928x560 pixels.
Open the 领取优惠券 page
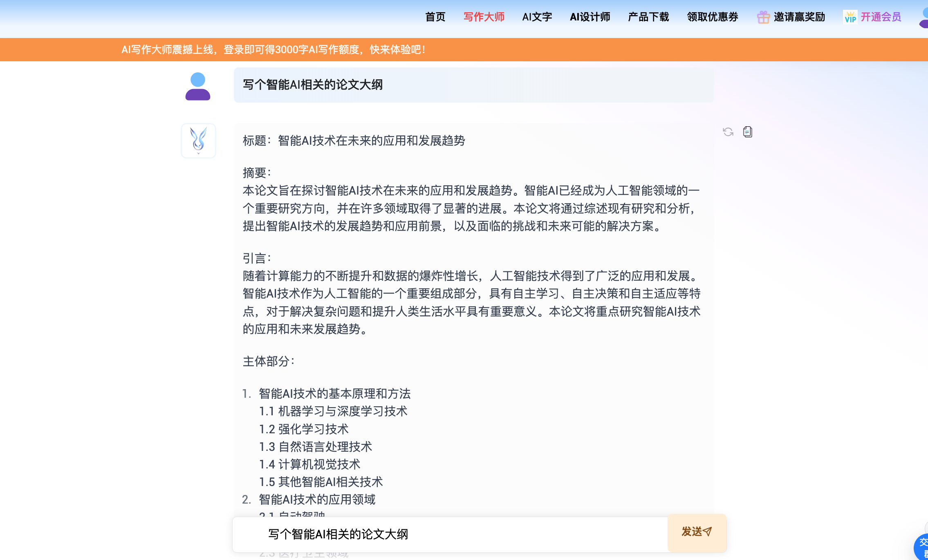click(x=713, y=17)
